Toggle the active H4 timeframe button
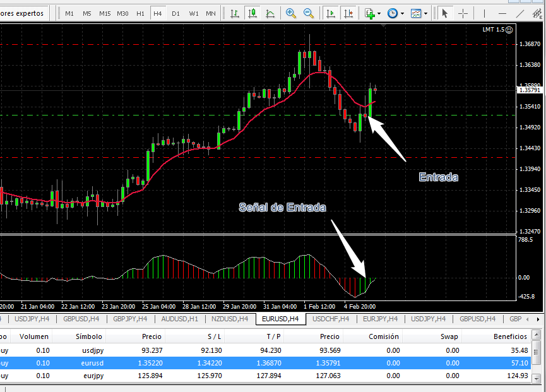The image size is (546, 392). click(157, 14)
